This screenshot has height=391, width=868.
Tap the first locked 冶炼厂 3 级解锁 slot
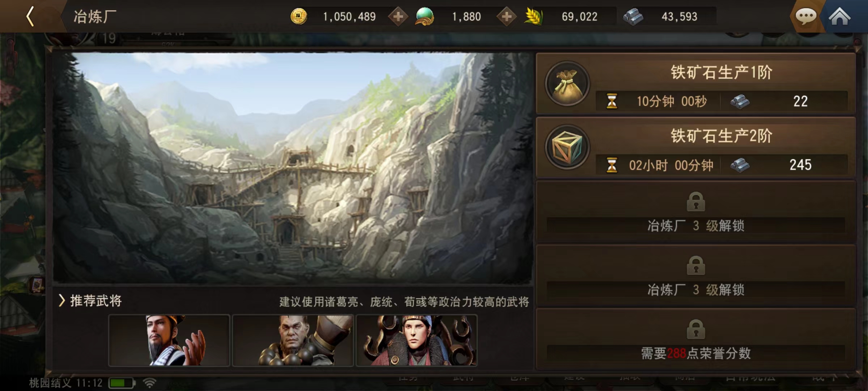[695, 212]
